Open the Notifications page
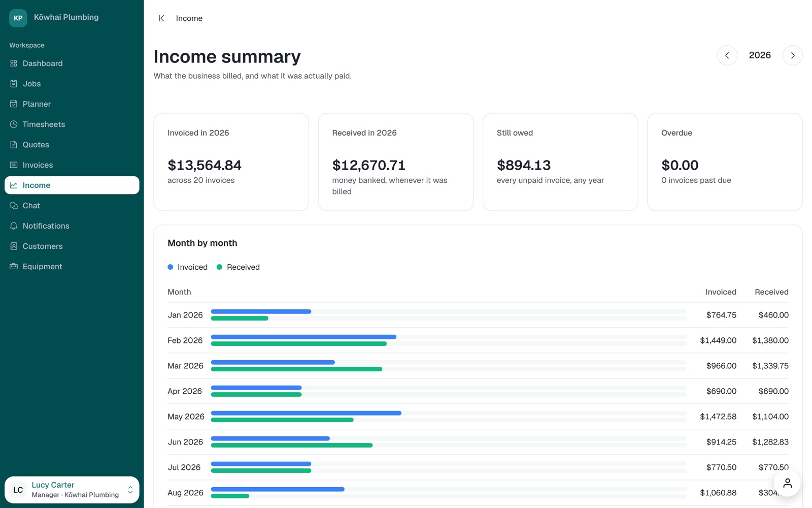 (x=72, y=226)
